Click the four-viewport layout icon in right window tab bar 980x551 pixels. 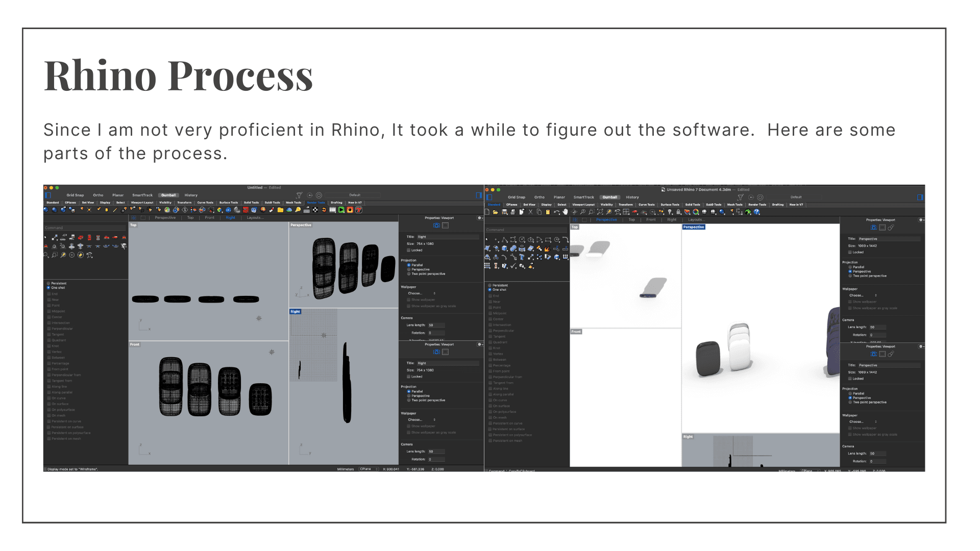tap(575, 220)
